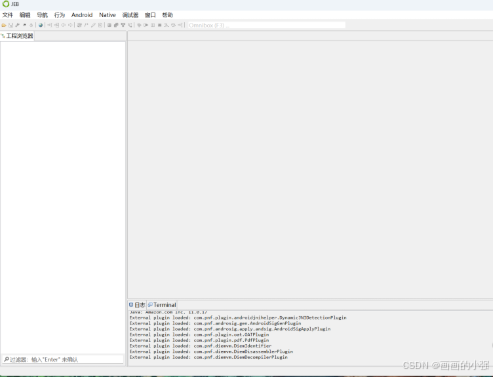493x377 pixels.
Task: Open the 编辑 menu
Action: 25,15
